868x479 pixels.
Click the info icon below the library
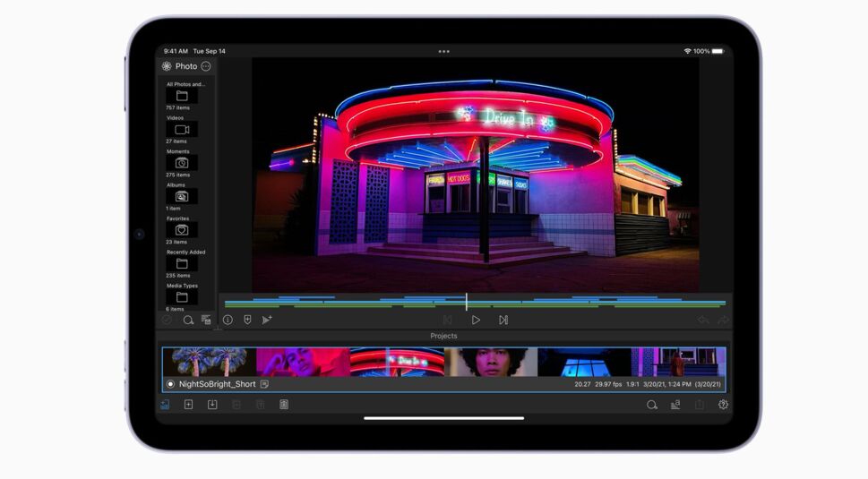[228, 320]
